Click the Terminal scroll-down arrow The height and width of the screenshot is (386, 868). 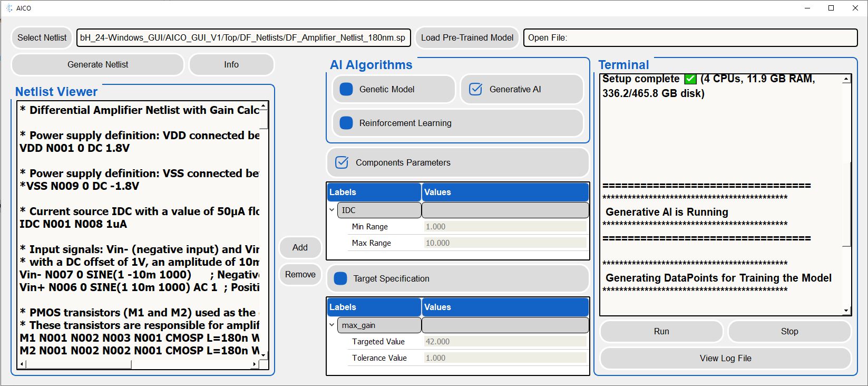[846, 311]
